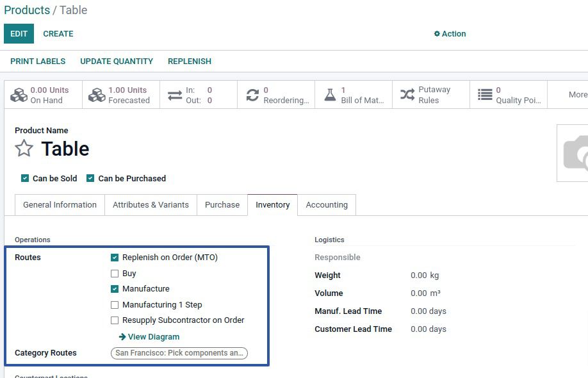Click the In/Out transfer arrows icon

pos(175,95)
